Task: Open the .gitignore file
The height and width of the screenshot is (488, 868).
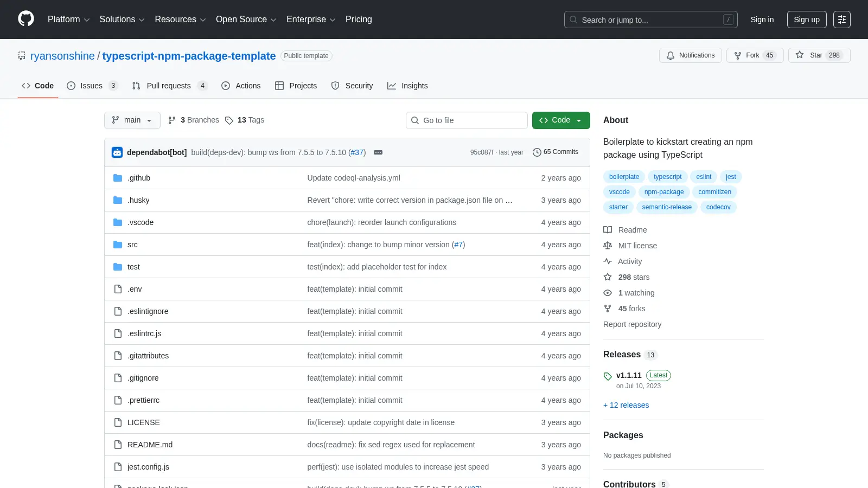Action: tap(143, 378)
